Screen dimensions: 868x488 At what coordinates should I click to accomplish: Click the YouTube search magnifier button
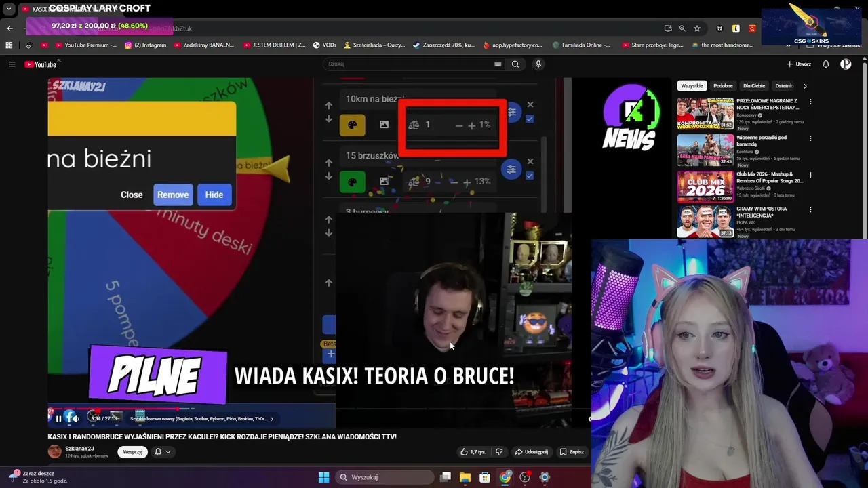tap(515, 64)
